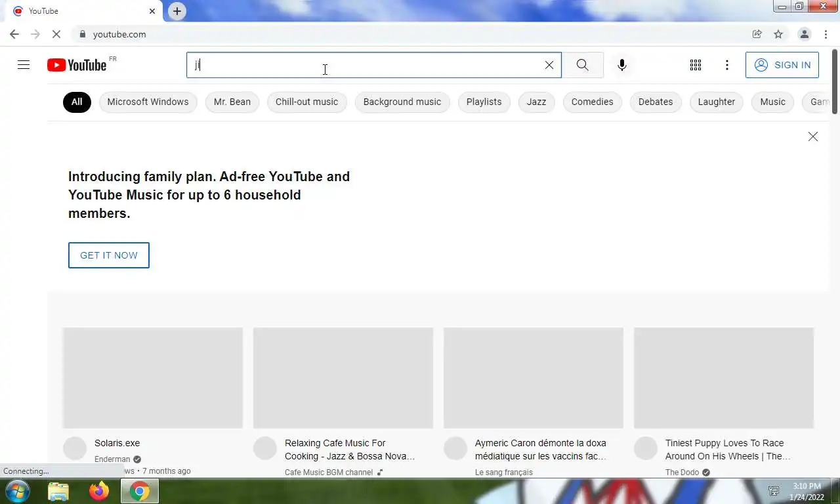Click channel avatar beside Solaris.exe
This screenshot has width=840, height=504.
[75, 449]
